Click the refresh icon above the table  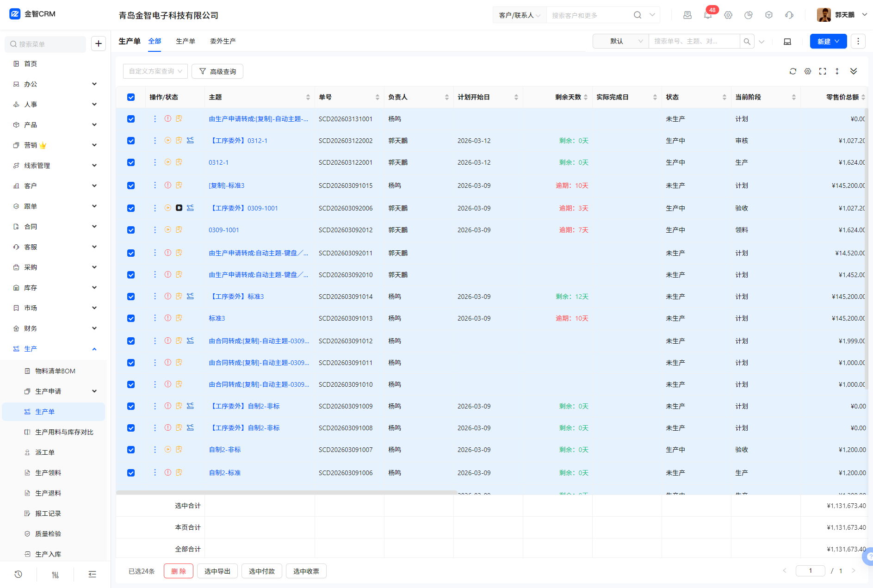point(793,71)
